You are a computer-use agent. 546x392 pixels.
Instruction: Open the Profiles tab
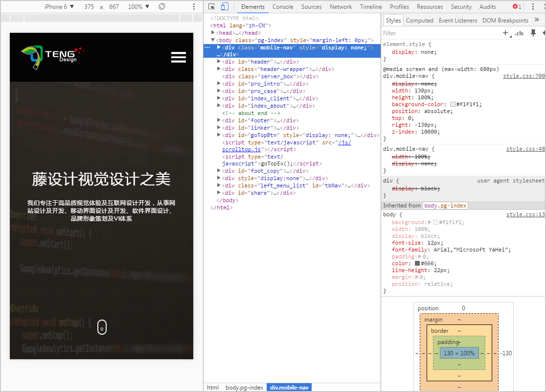click(399, 7)
